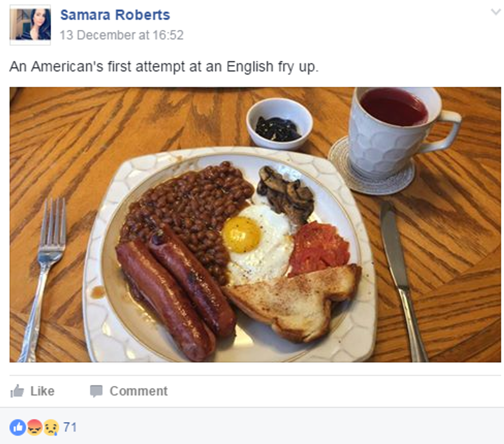This screenshot has width=504, height=444.
Task: Click the 13 December at 16:52 timestamp
Action: [x=121, y=35]
